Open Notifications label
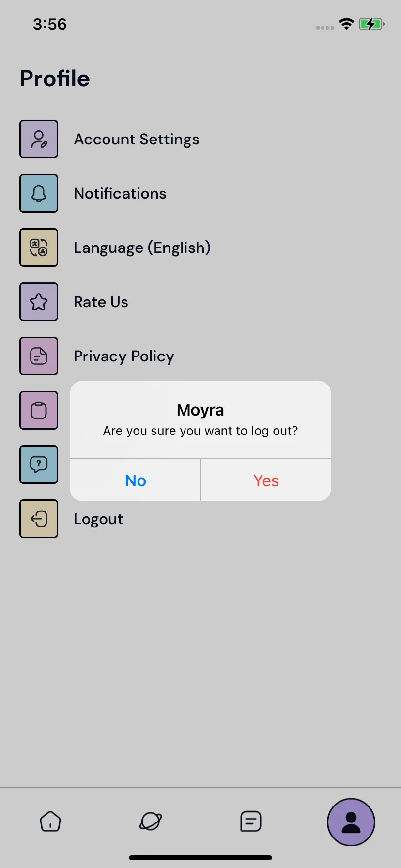Image resolution: width=401 pixels, height=868 pixels. [x=120, y=193]
